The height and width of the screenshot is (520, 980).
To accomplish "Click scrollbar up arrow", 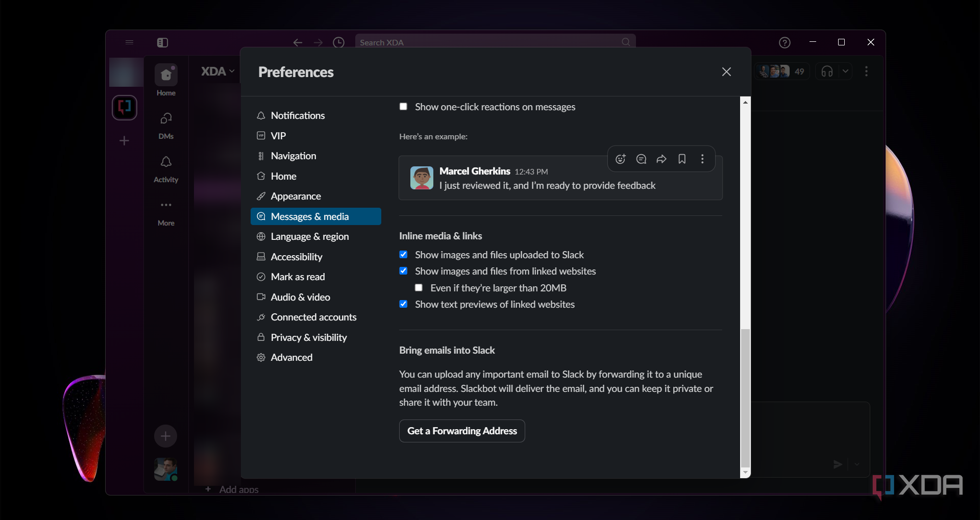I will point(745,102).
